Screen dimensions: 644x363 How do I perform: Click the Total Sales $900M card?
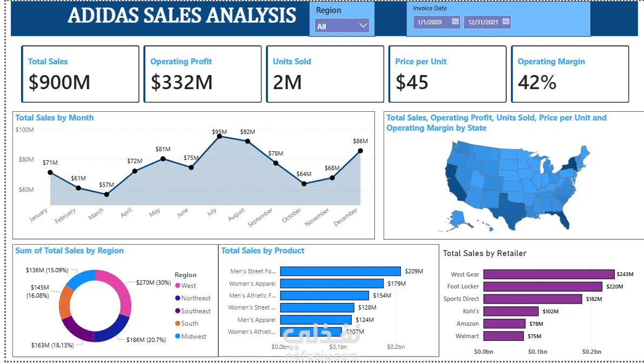pos(80,74)
